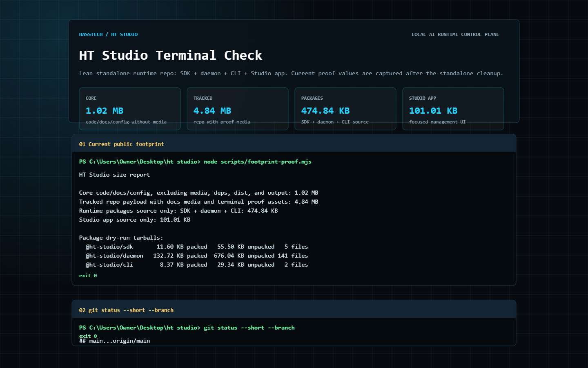The image size is (588, 368).
Task: Click the Runtime packages source only line
Action: point(178,211)
